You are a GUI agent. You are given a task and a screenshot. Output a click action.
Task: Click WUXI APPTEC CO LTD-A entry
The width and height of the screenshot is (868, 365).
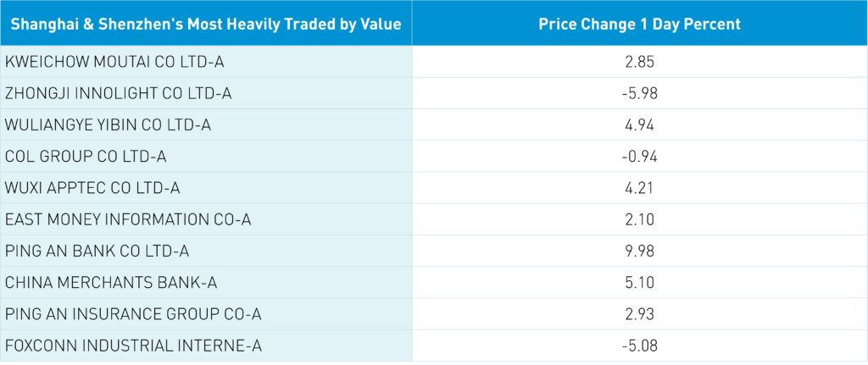pyautogui.click(x=92, y=188)
